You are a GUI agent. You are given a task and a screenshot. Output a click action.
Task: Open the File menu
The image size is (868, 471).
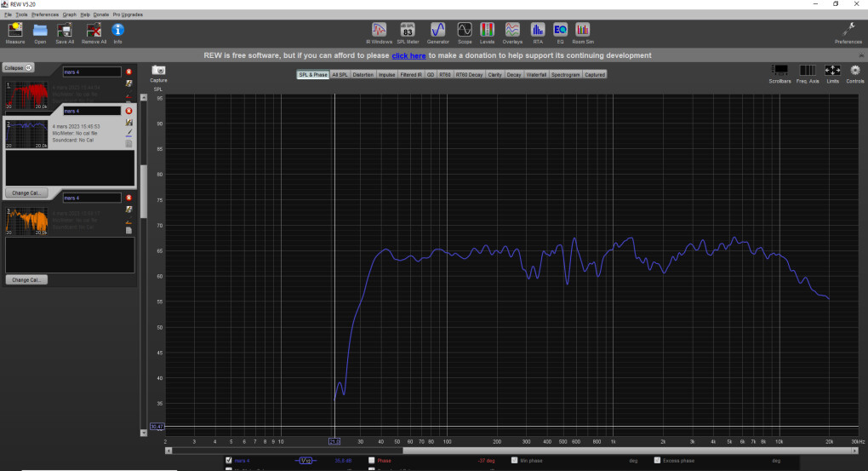(x=9, y=15)
